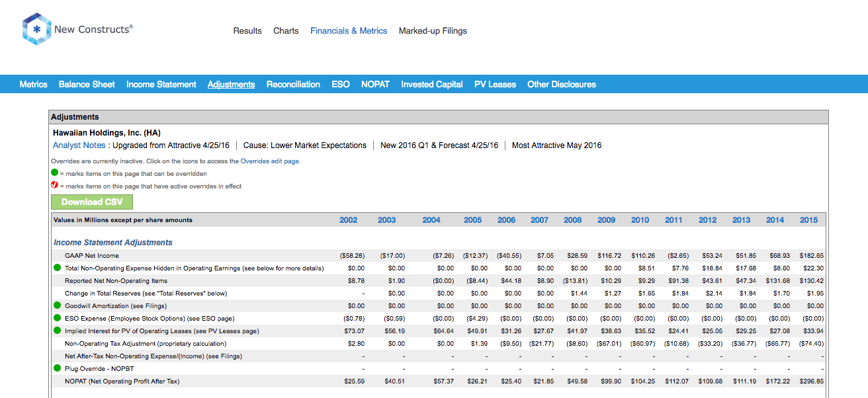868x398 pixels.
Task: Click green override dot for Plug Override - NOPBT
Action: [x=57, y=369]
